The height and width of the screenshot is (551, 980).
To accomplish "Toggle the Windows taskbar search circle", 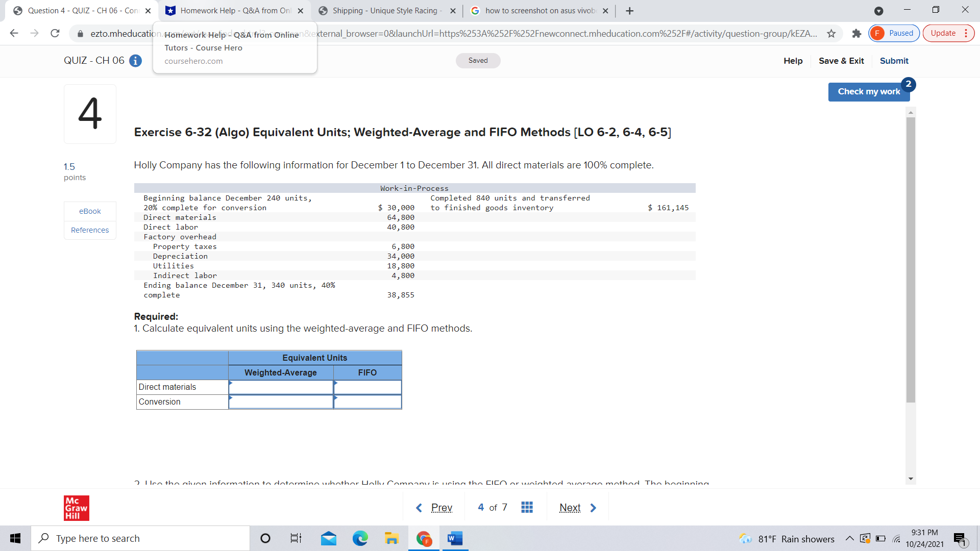I will coord(265,538).
